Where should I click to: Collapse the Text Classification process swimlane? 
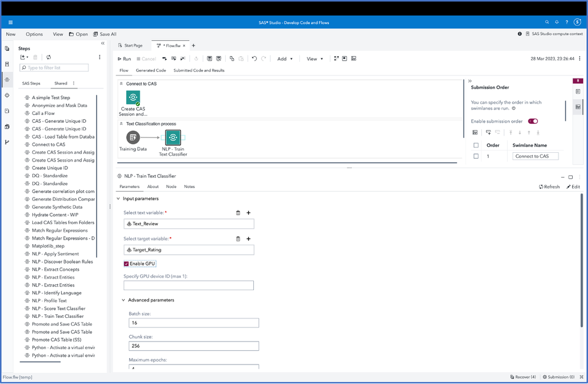[121, 123]
